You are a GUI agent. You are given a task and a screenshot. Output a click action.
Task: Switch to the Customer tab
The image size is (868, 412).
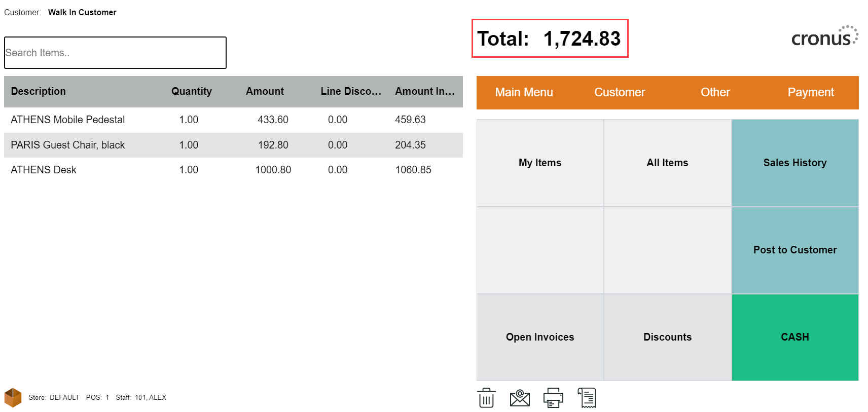point(620,92)
